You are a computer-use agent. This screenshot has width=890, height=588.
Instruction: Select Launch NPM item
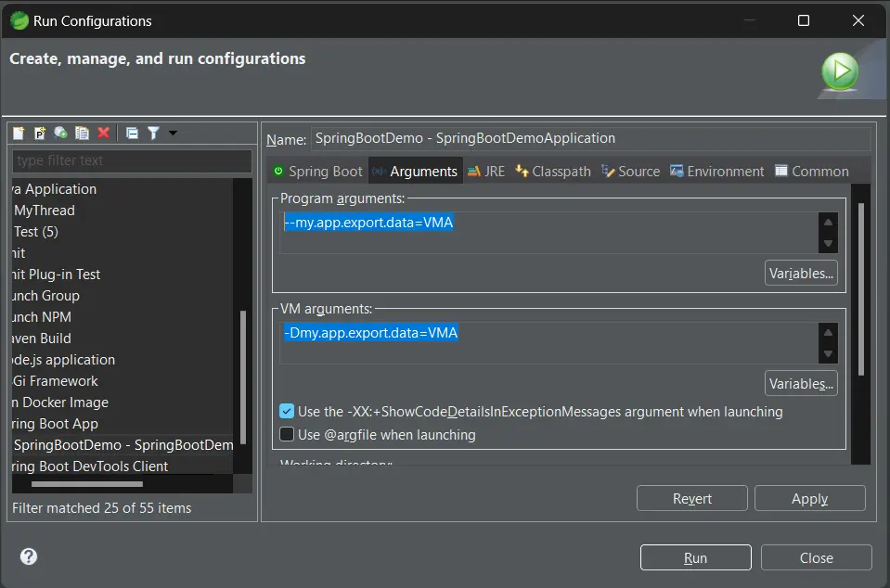[x=42, y=317]
